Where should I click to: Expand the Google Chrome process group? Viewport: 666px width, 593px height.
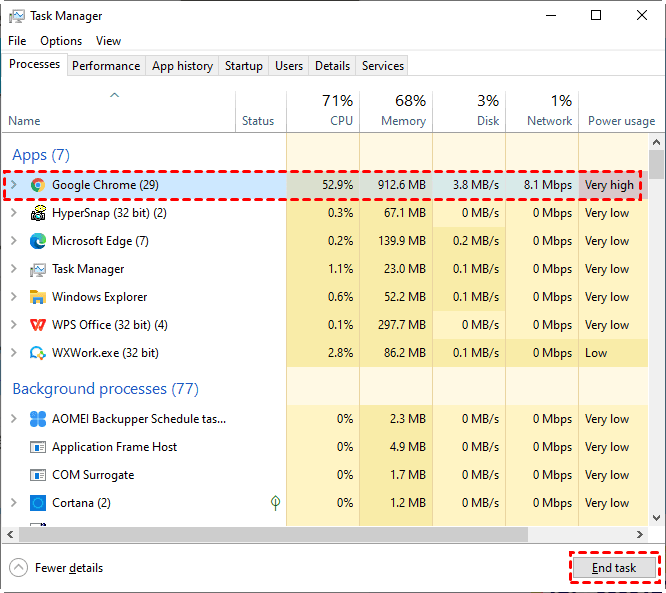pyautogui.click(x=13, y=185)
